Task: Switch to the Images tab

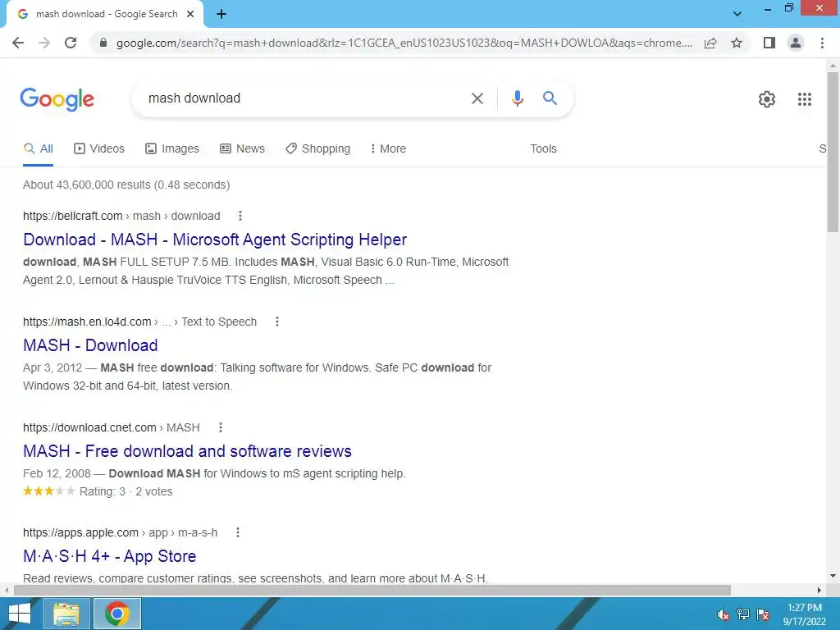Action: coord(172,149)
